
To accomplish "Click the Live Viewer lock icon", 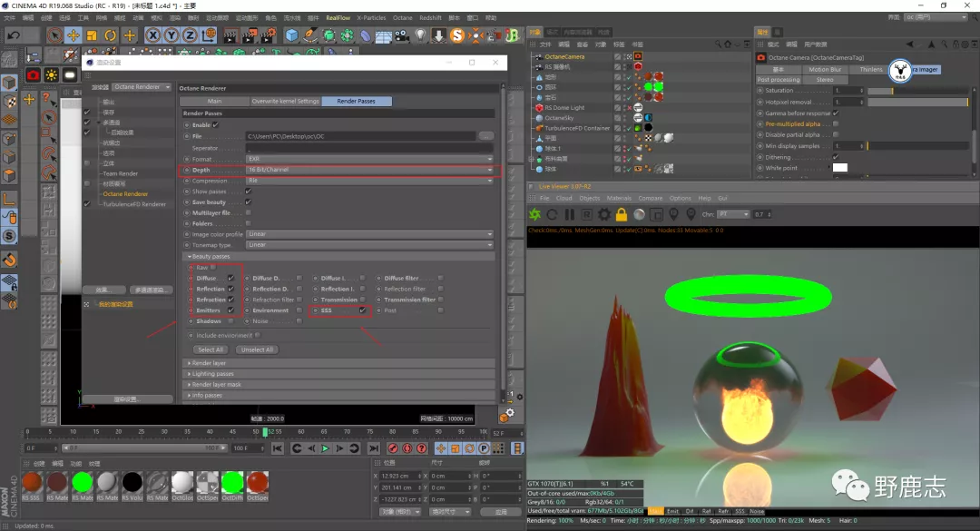I will click(622, 214).
